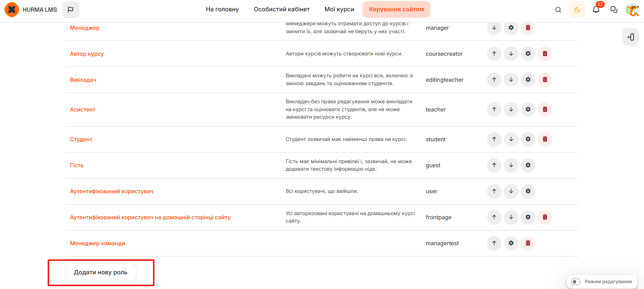Click the flag icon next to the logo
The image size is (644, 289).
click(x=70, y=10)
